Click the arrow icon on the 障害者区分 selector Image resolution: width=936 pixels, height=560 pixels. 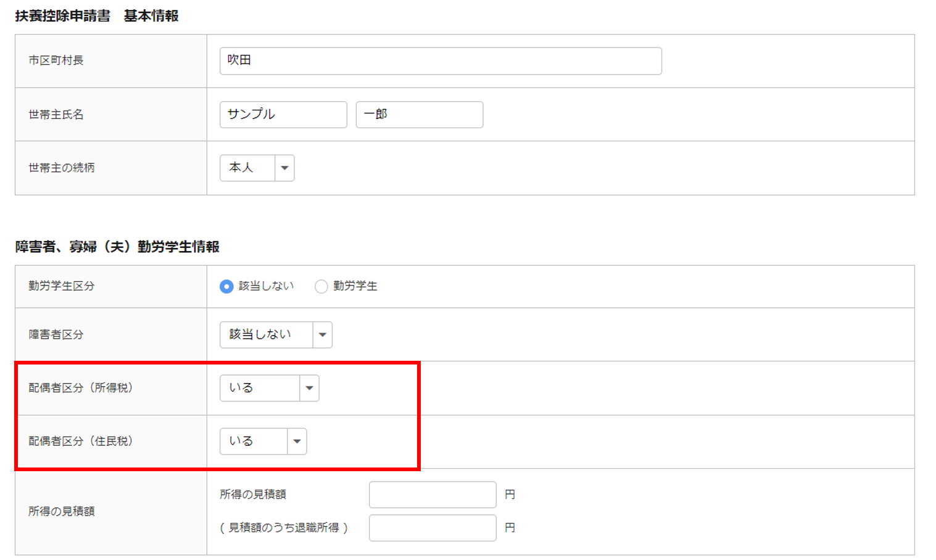[x=322, y=335]
